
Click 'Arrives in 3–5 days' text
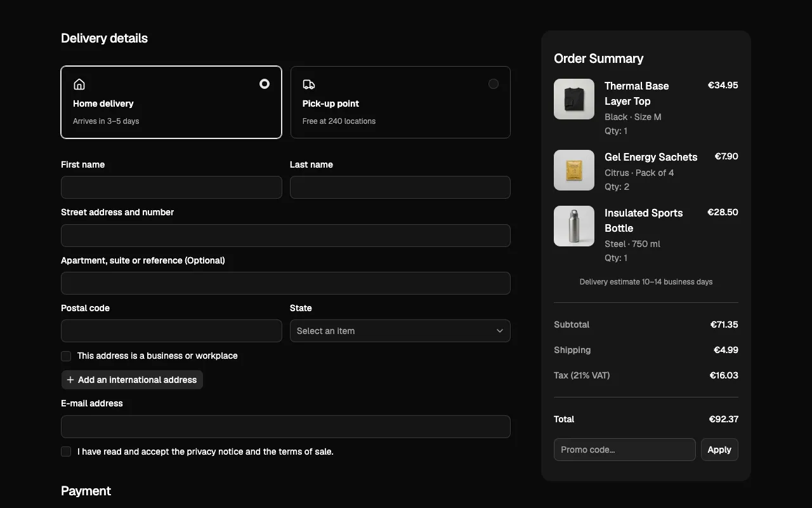[x=106, y=121]
